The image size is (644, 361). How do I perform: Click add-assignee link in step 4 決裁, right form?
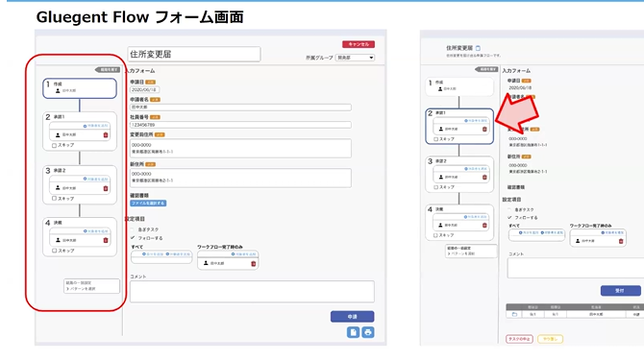[x=476, y=217]
